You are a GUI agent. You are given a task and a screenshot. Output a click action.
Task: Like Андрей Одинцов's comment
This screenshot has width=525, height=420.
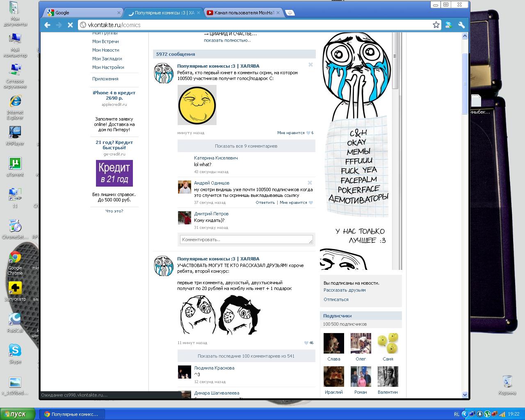(x=297, y=203)
